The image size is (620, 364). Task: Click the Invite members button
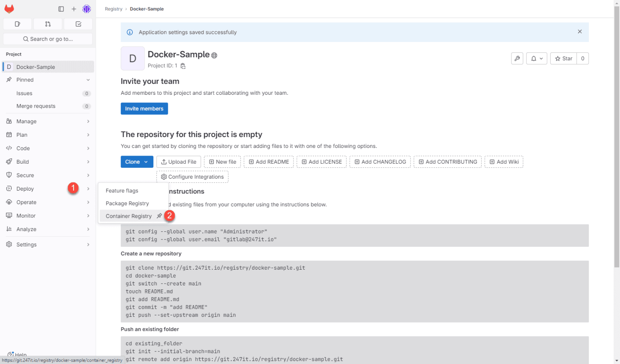[144, 108]
